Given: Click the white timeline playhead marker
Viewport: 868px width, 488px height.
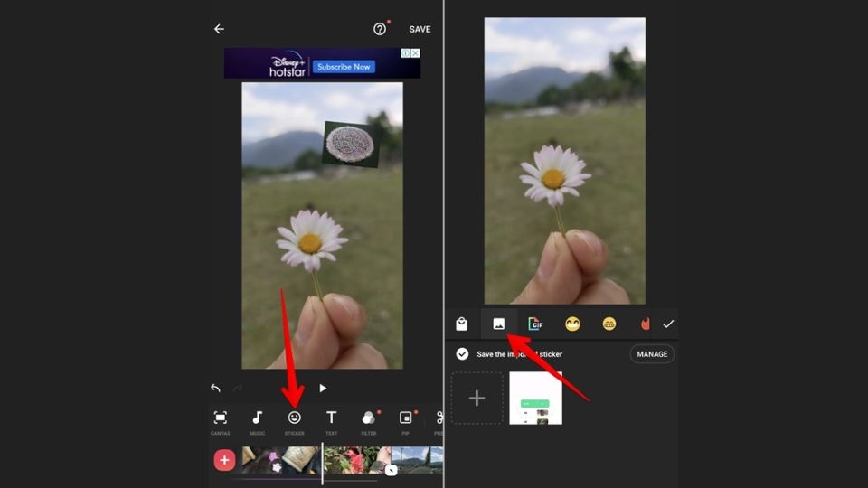Looking at the screenshot, I should pos(322,464).
